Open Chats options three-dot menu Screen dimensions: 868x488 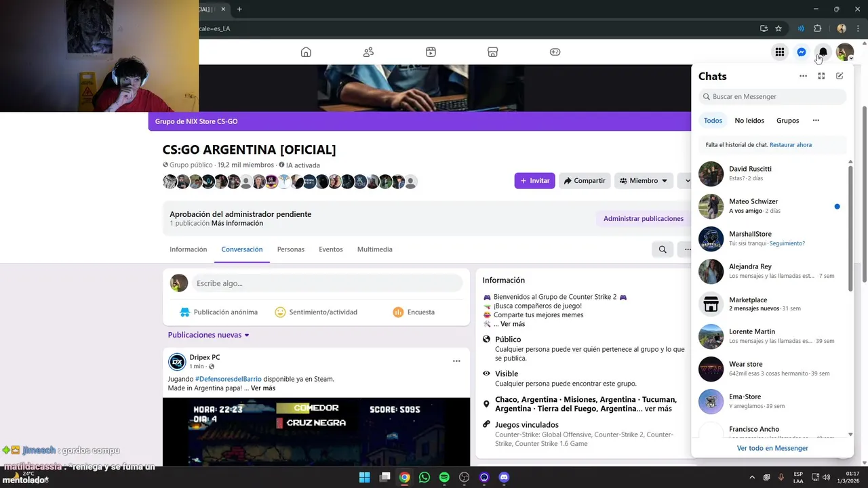click(x=803, y=76)
